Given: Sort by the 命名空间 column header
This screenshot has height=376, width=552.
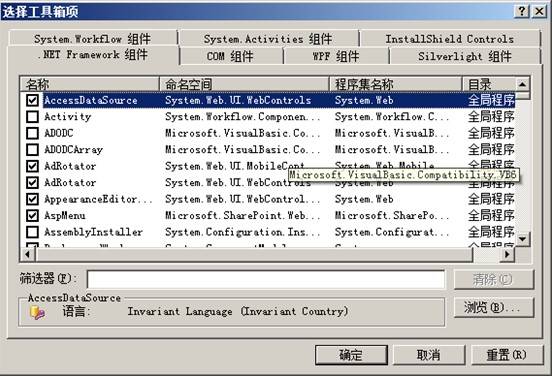Looking at the screenshot, I should [244, 84].
